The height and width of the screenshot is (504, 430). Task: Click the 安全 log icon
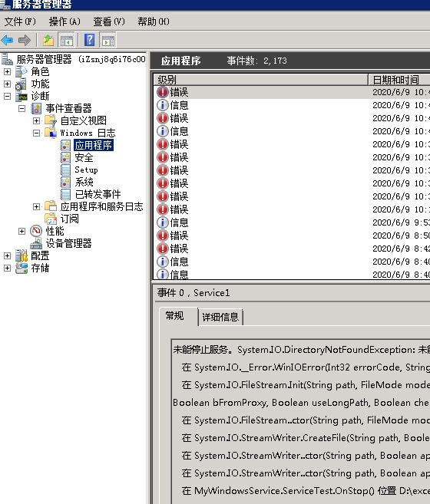[x=65, y=157]
